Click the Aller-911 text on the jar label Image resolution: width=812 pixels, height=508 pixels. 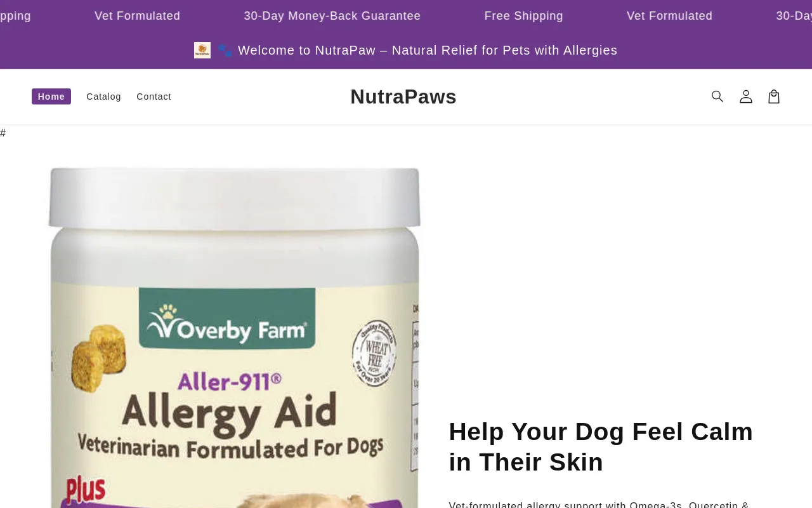[230, 382]
